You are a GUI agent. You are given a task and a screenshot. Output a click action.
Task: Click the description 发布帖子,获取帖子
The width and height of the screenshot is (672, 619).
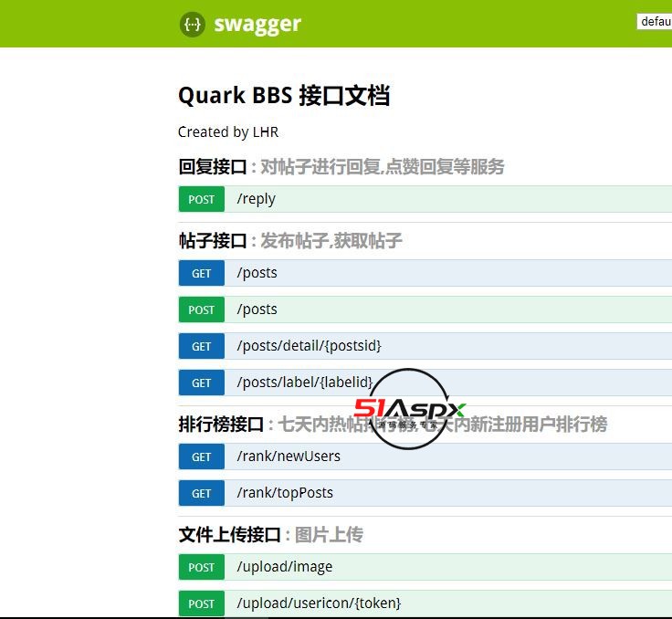click(x=331, y=240)
